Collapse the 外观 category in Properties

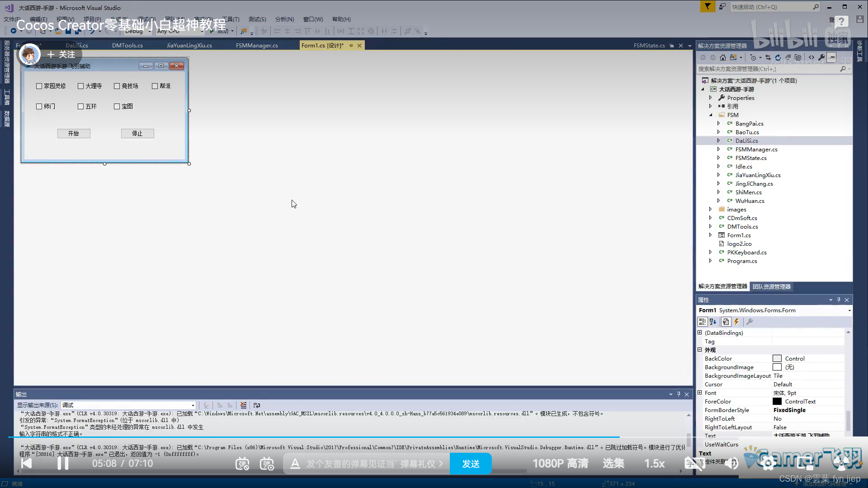point(700,350)
